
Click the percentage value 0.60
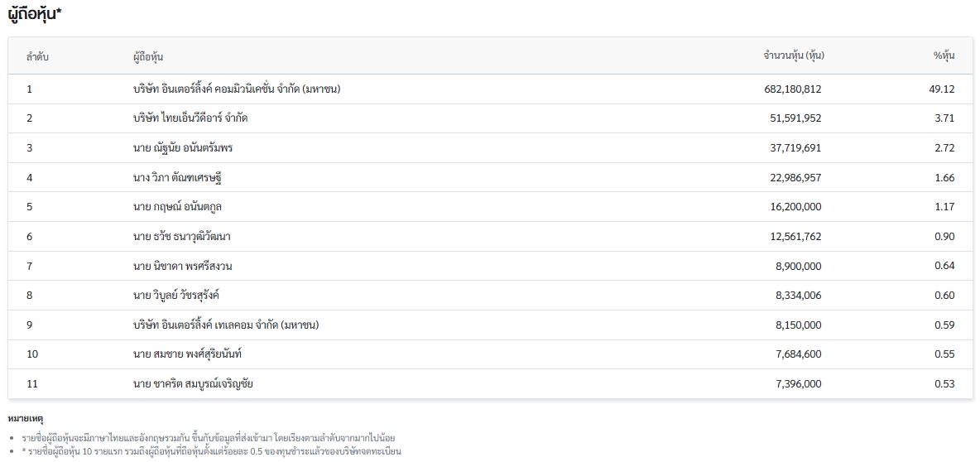point(944,296)
